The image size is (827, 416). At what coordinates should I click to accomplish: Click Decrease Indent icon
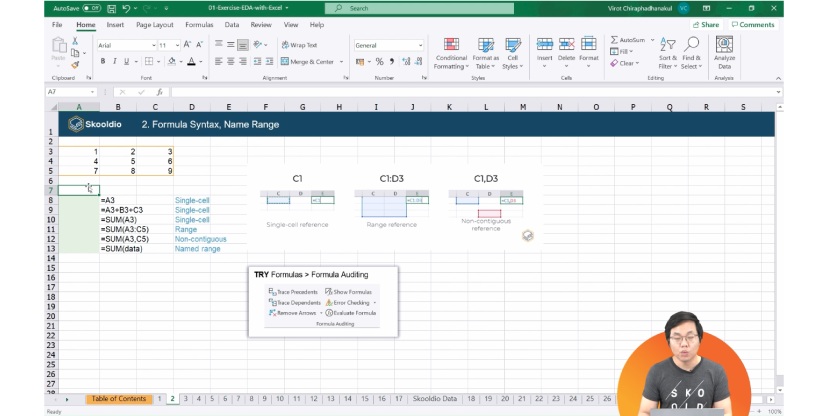(257, 62)
